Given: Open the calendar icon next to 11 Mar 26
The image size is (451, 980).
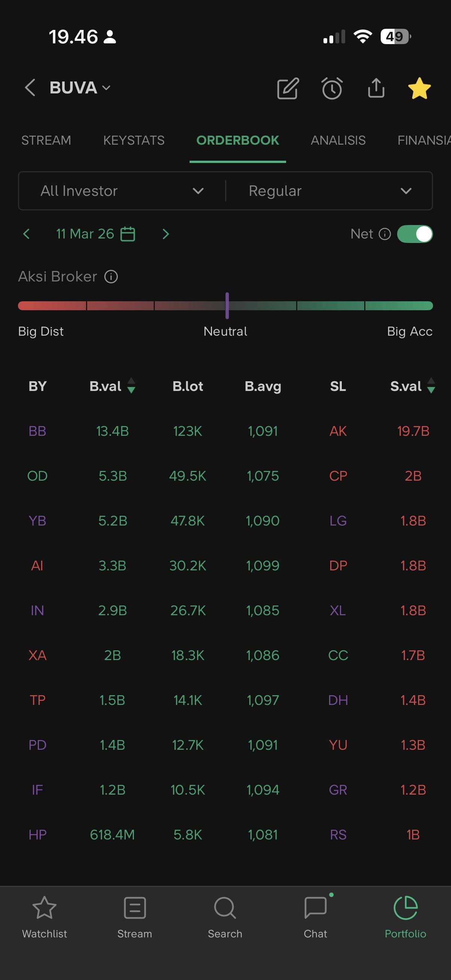Looking at the screenshot, I should tap(128, 234).
